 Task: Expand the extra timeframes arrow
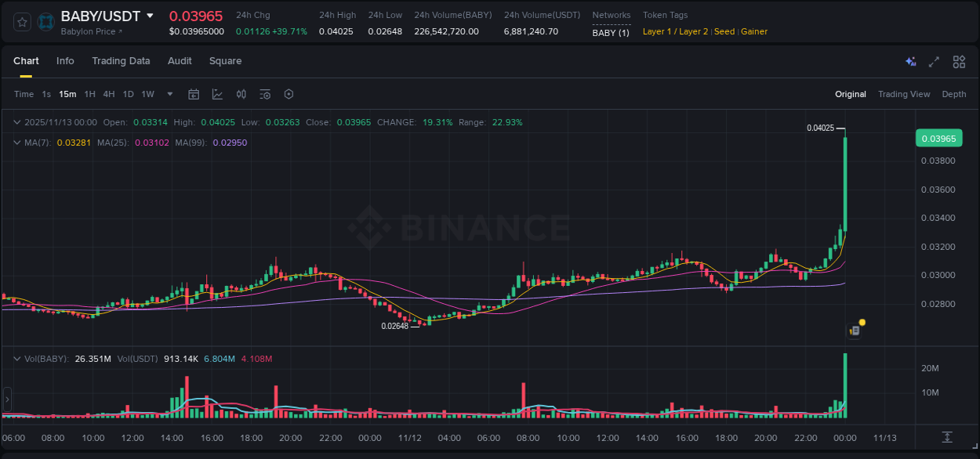(169, 93)
